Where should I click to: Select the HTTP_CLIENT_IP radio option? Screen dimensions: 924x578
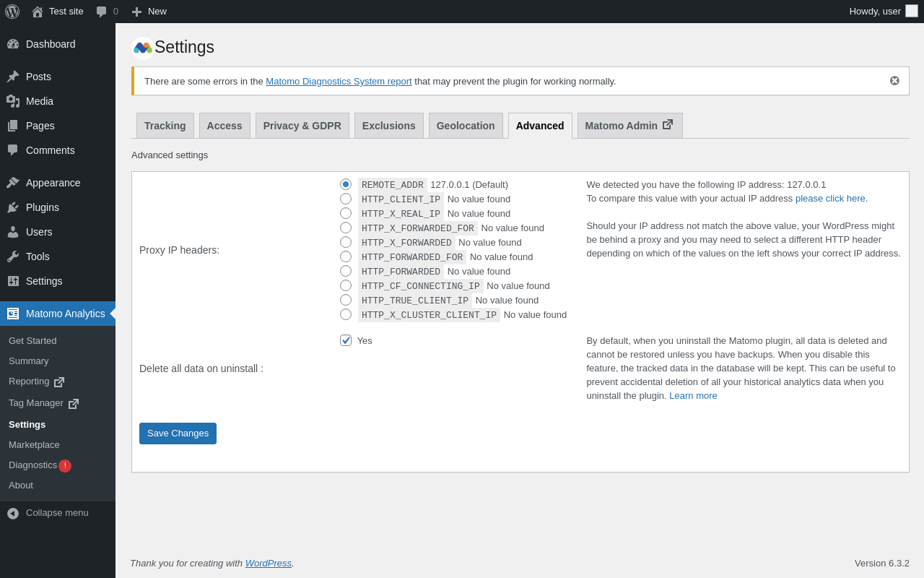[346, 199]
